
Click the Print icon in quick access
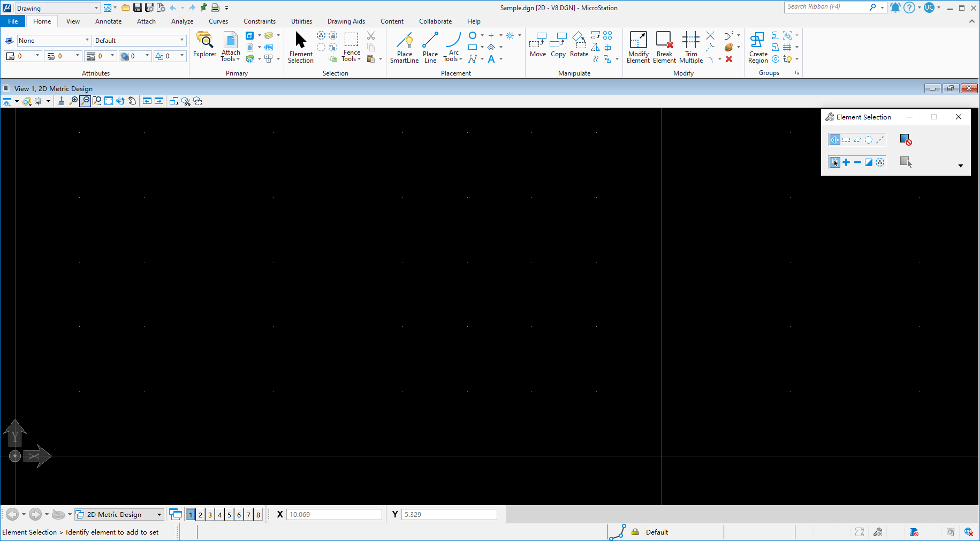(x=215, y=7)
